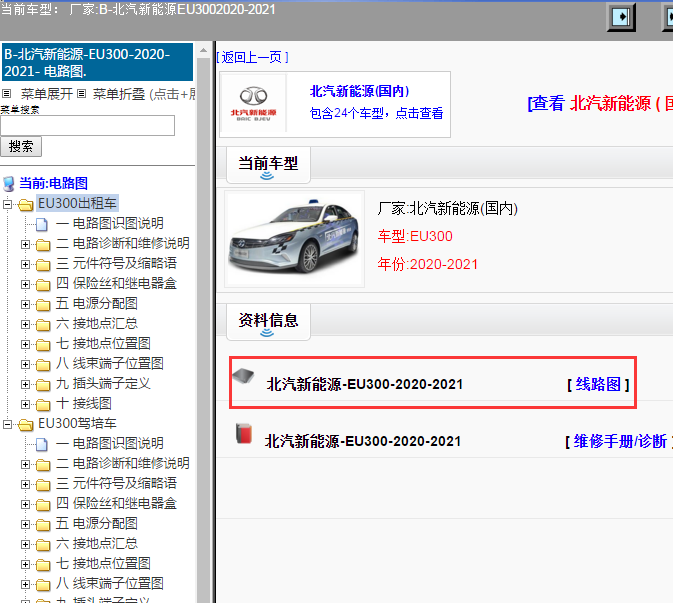
Task: Click the 当前:电路图 heading
Action: click(x=54, y=183)
